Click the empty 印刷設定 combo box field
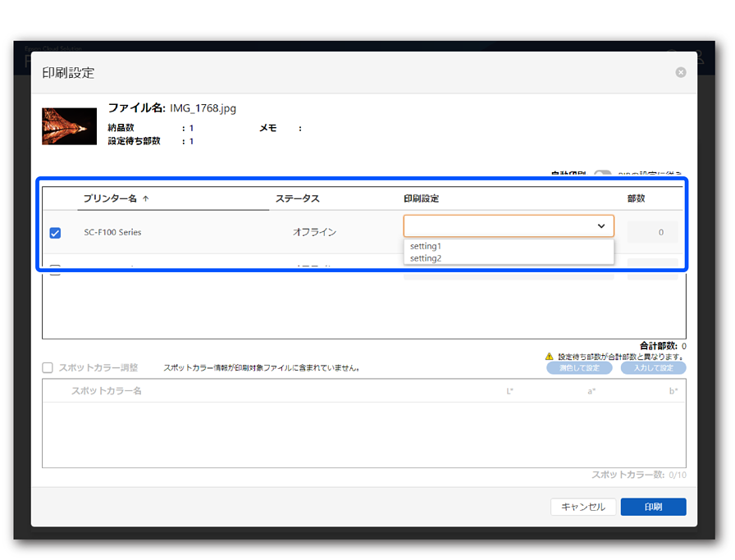This screenshot has width=735, height=560. 497,226
